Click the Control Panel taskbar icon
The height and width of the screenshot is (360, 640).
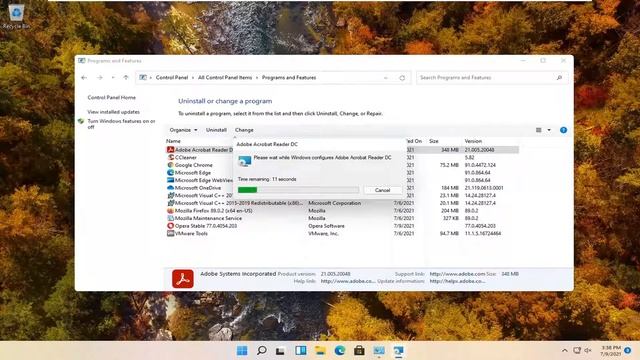coord(379,351)
